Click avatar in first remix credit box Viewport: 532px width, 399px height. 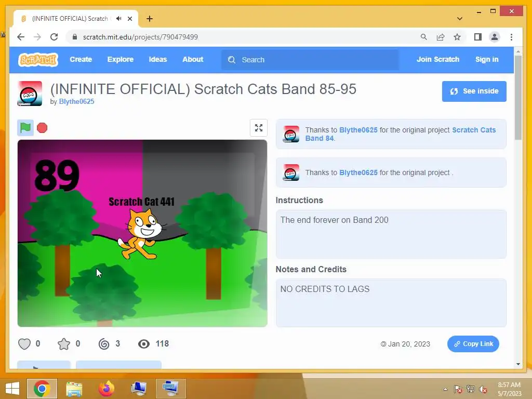coord(291,134)
